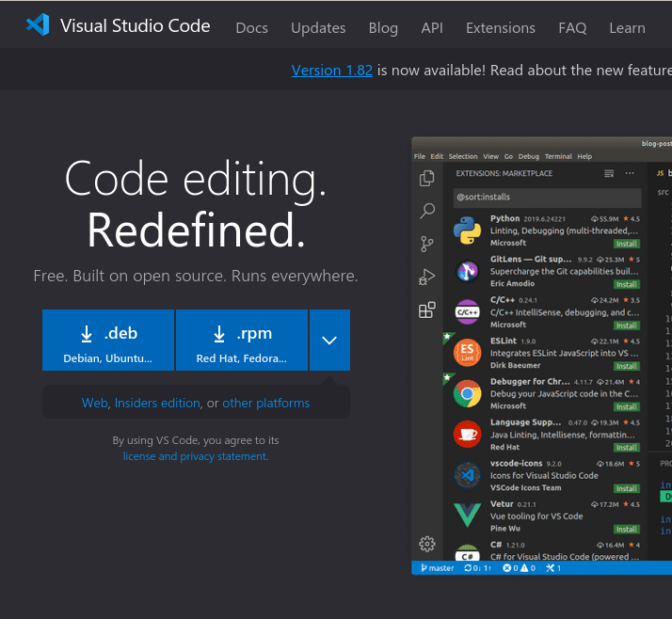Click the C/C++ extension logo

tap(467, 312)
